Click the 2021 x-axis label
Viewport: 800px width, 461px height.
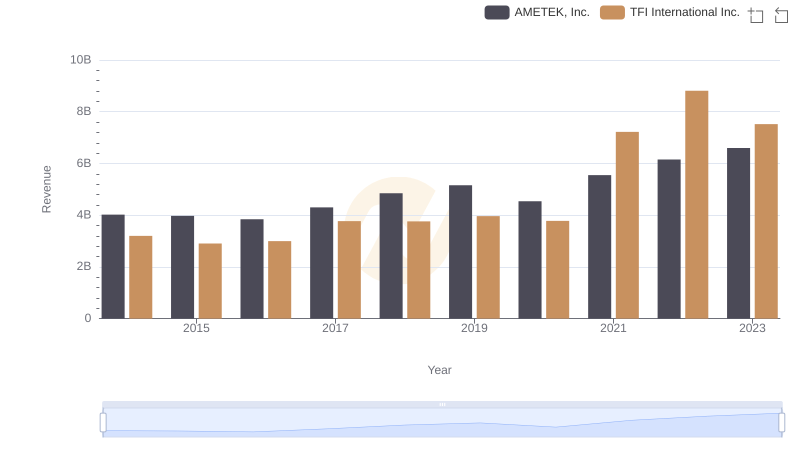tap(613, 328)
